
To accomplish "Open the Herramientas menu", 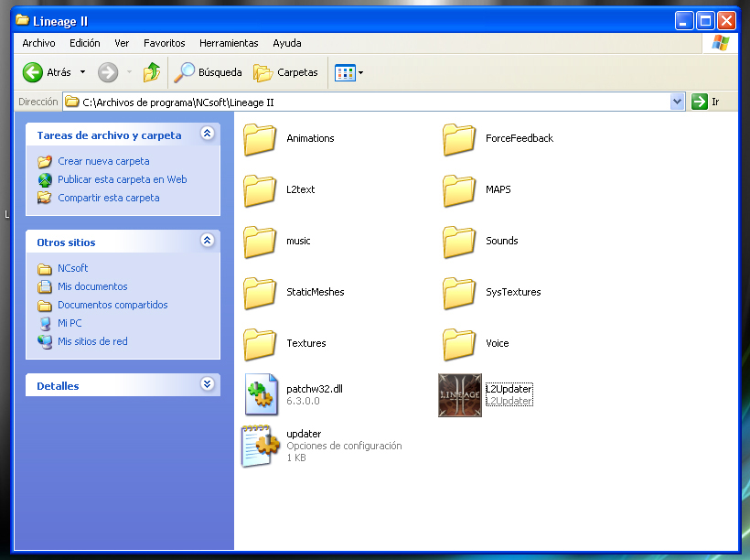I will (x=229, y=43).
